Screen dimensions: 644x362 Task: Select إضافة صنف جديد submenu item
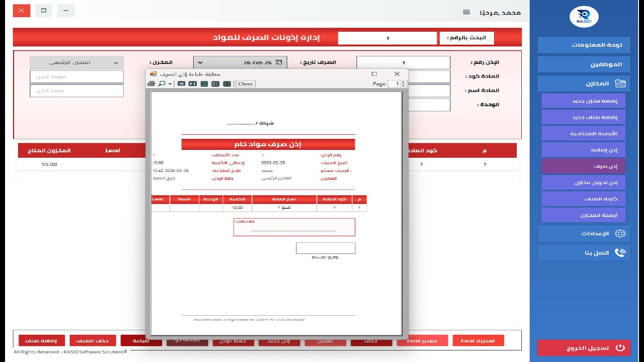584,117
